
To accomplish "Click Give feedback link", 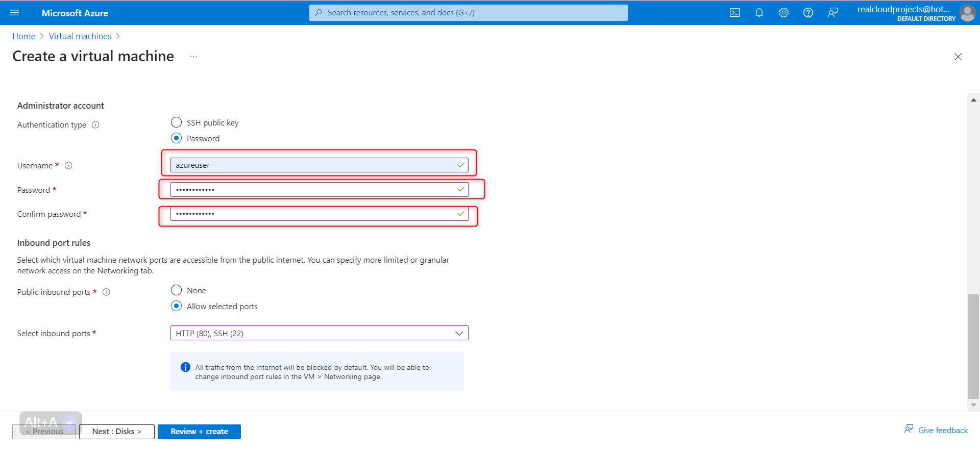I will tap(943, 431).
